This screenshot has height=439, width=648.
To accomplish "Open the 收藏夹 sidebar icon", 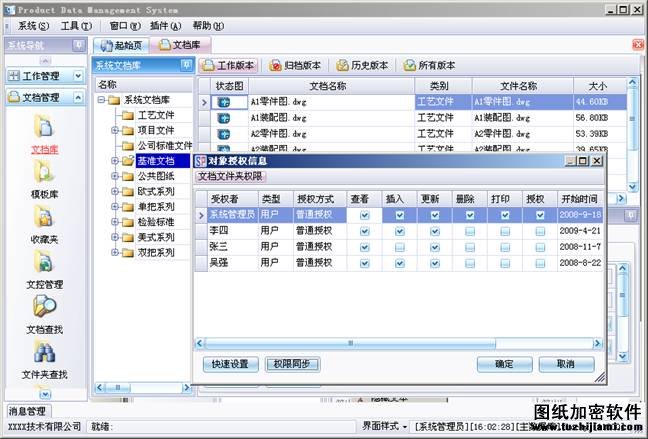I will click(x=44, y=216).
